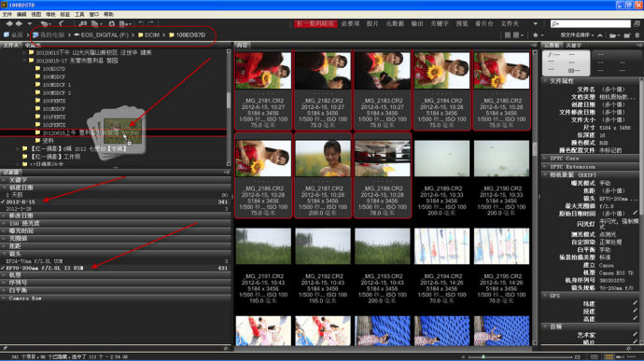644x361 pixels.
Task: Open the sort by filename dropdown
Action: (577, 35)
